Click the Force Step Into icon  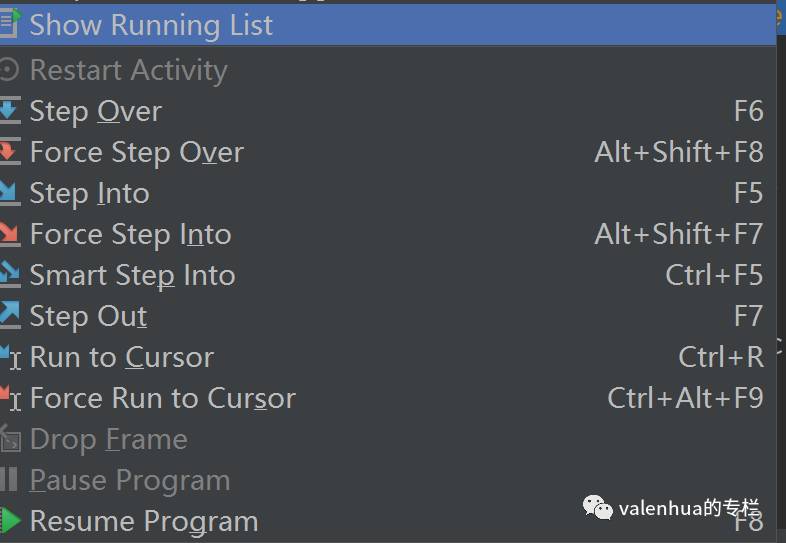pos(10,233)
